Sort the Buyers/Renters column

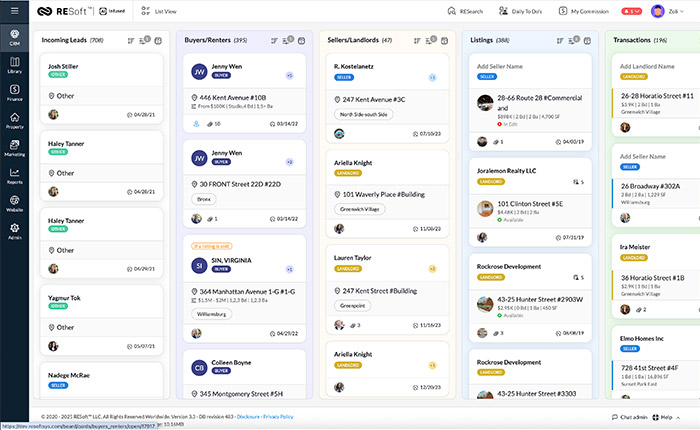click(x=274, y=41)
